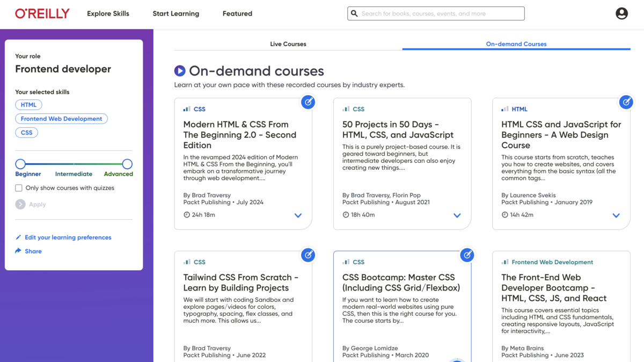Click the Share arrow icon

[x=18, y=251]
